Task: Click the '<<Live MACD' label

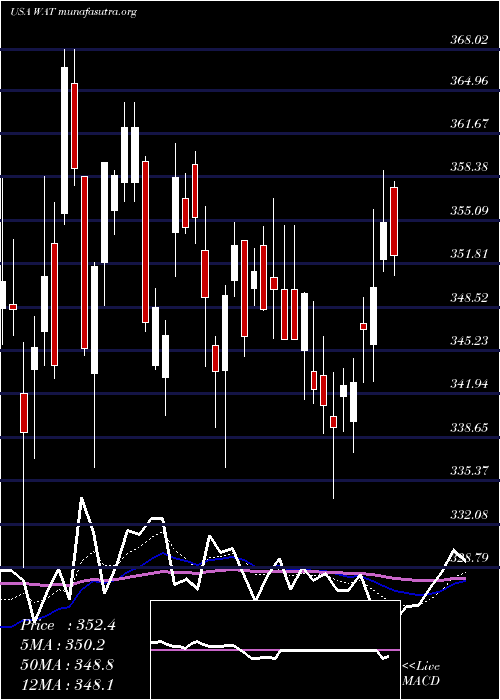Action: [x=421, y=674]
